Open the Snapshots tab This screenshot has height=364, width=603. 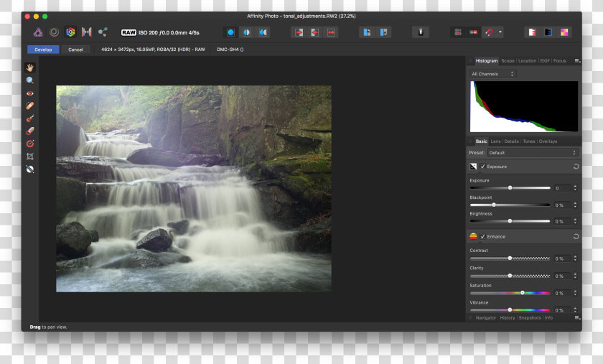(x=530, y=318)
